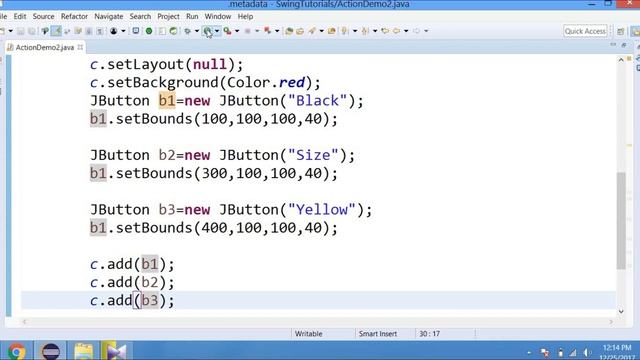Open Chrome from the taskbar
The height and width of the screenshot is (360, 640).
(16, 351)
